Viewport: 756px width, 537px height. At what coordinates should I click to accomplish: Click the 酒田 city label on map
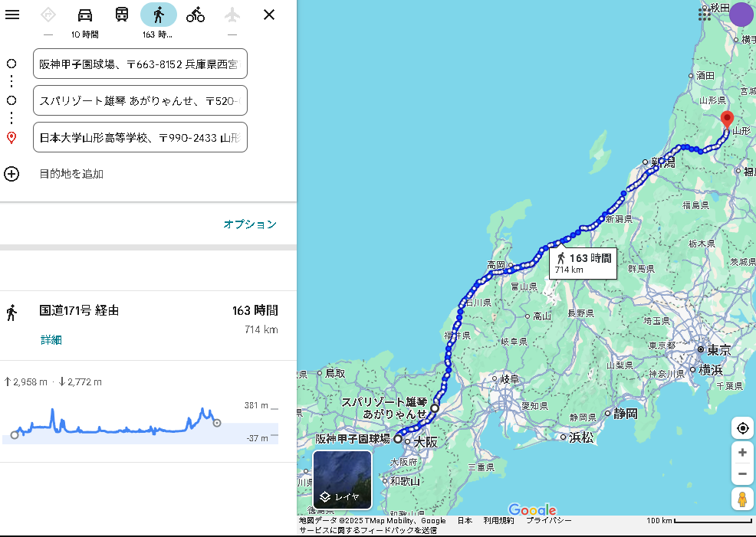click(x=705, y=76)
